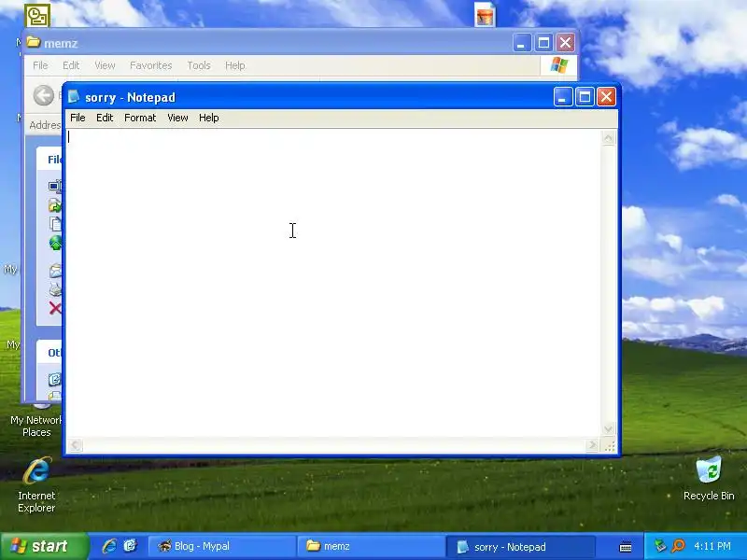Select My Network Places desktop label
Viewport: 747px width, 560px height.
(x=36, y=427)
